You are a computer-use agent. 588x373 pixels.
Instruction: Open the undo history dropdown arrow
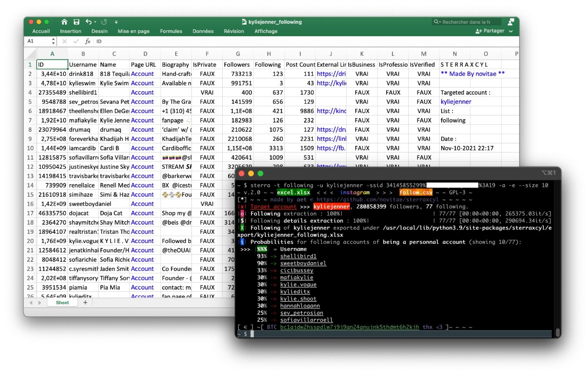[x=95, y=22]
